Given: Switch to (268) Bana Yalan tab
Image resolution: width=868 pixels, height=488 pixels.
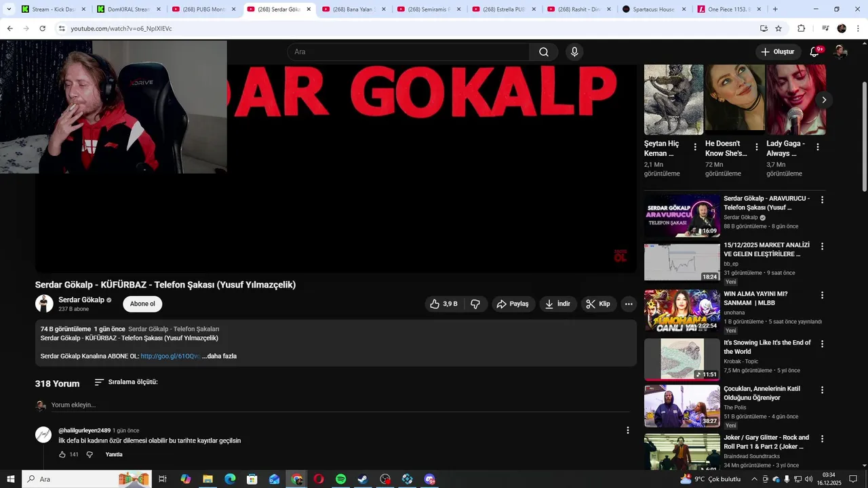Looking at the screenshot, I should pos(353,9).
